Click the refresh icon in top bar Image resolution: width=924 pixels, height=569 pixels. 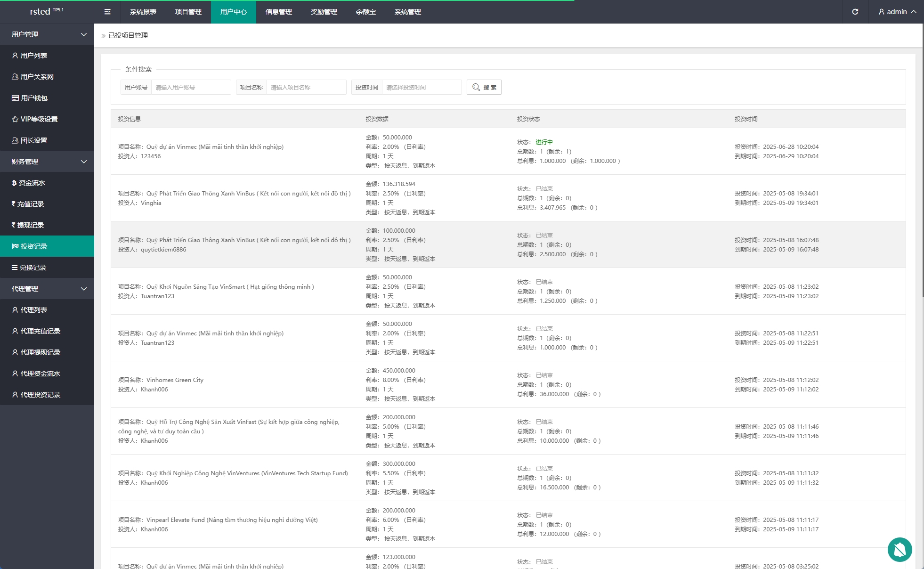[855, 12]
